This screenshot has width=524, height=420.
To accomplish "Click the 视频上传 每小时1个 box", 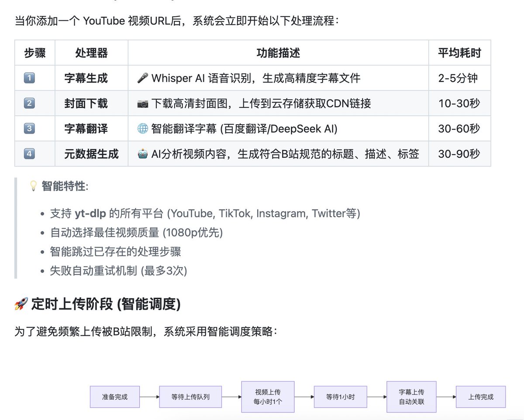I will point(267,397).
